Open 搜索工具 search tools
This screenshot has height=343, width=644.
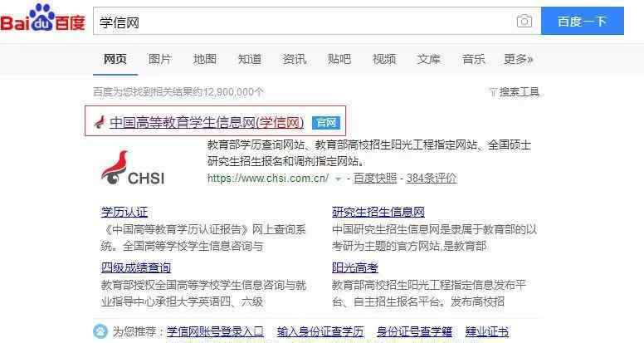point(520,92)
